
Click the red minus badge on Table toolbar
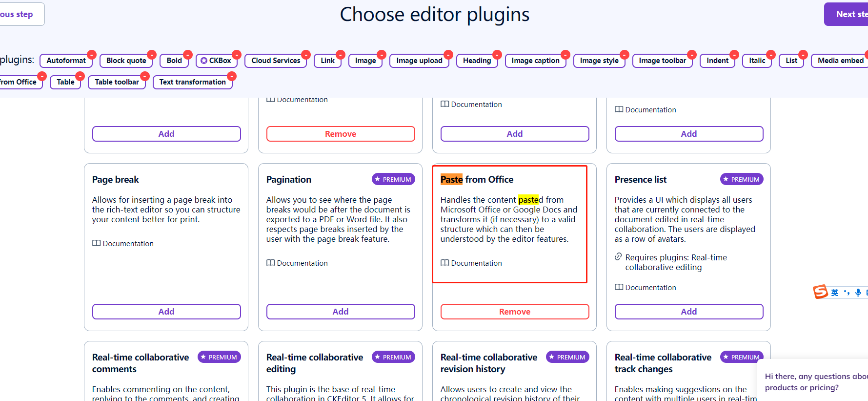point(145,76)
